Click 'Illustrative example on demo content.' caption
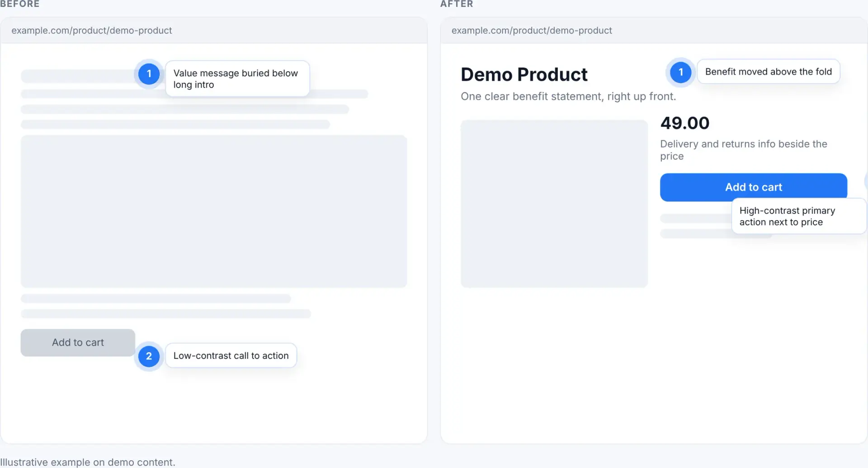 click(88, 462)
